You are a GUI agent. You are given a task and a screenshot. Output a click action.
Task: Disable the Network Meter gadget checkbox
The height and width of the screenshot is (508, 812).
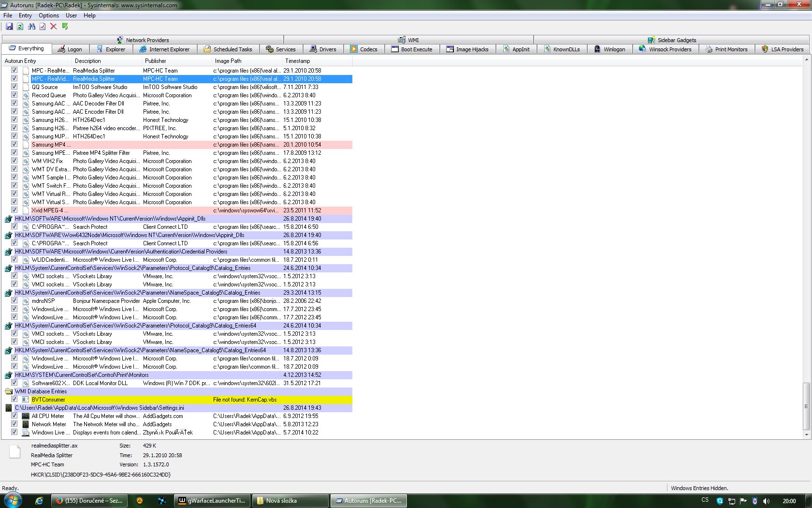point(14,424)
